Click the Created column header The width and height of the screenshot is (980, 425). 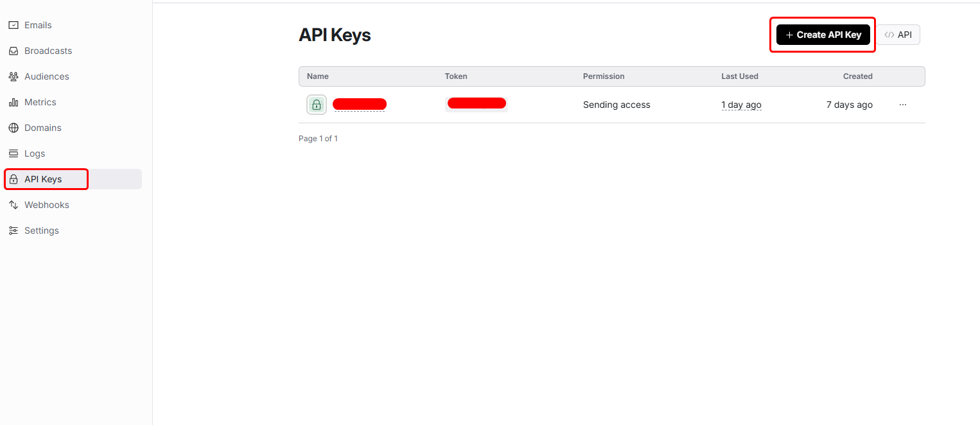tap(857, 76)
